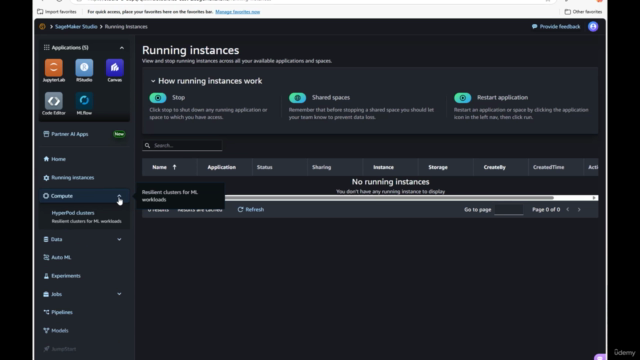
Task: Click the Pipelines icon
Action: coord(46,312)
